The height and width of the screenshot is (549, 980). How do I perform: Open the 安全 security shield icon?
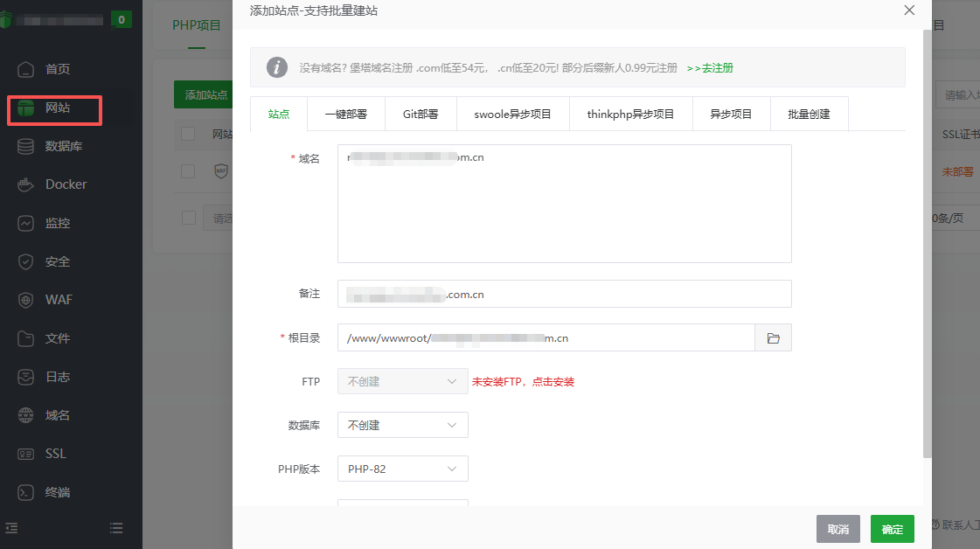coord(26,261)
